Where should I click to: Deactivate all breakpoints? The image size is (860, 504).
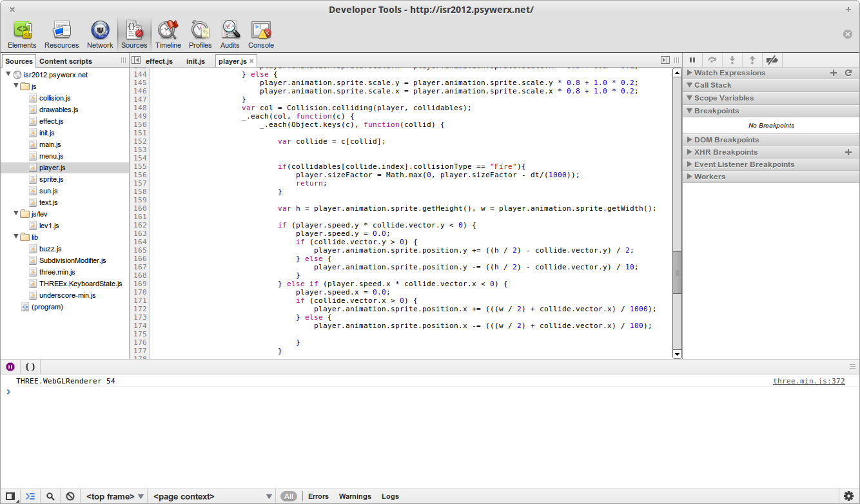[772, 60]
